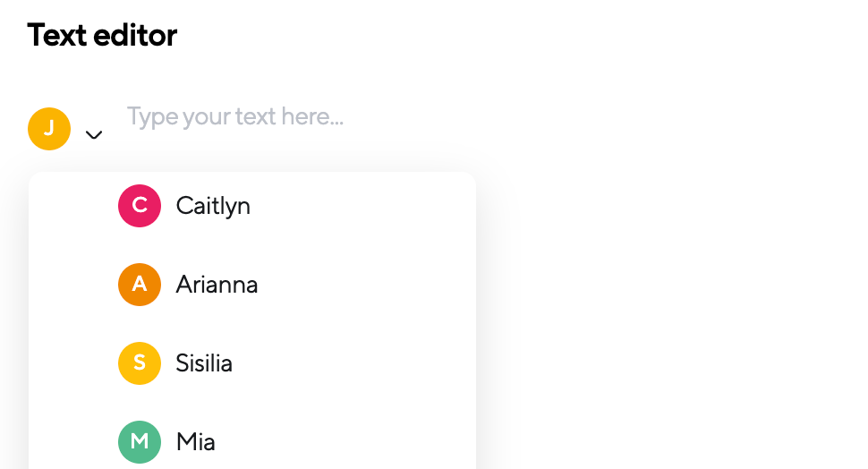Choose the name Arianna in the dropdown
Screen dimensions: 868x469
pos(217,285)
